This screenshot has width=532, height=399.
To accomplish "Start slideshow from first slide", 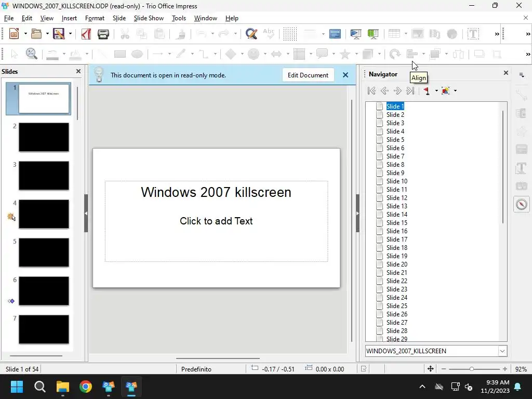I will 355,34.
